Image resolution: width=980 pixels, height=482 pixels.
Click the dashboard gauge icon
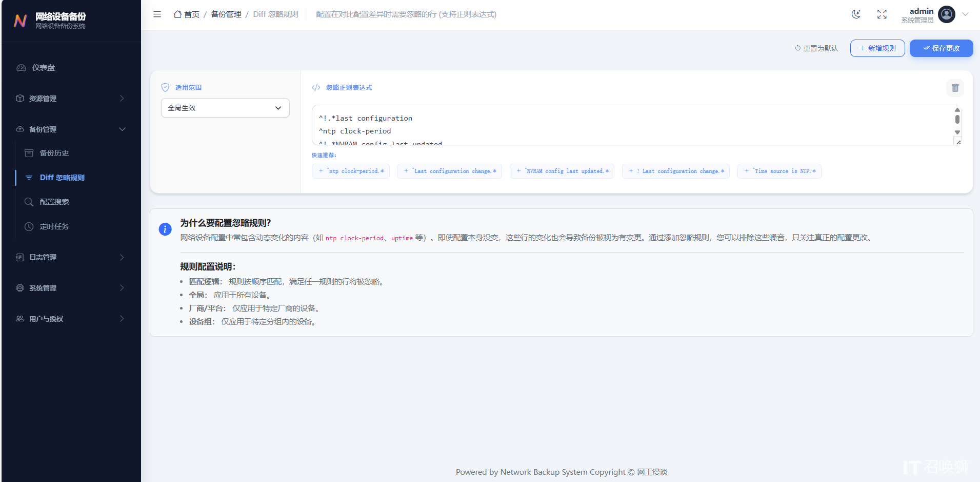[x=21, y=68]
